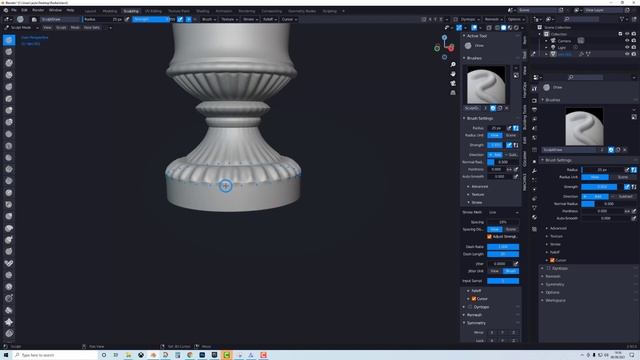
Task: Enable Dyntopo checkbox in sidebar
Action: (470, 307)
